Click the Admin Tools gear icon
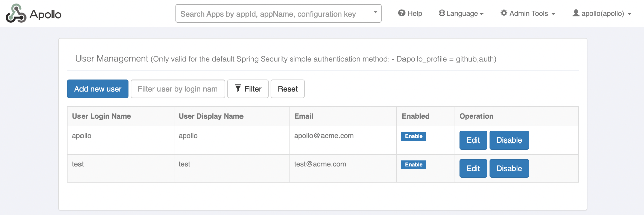Viewport: 644px width, 215px height. 504,13
